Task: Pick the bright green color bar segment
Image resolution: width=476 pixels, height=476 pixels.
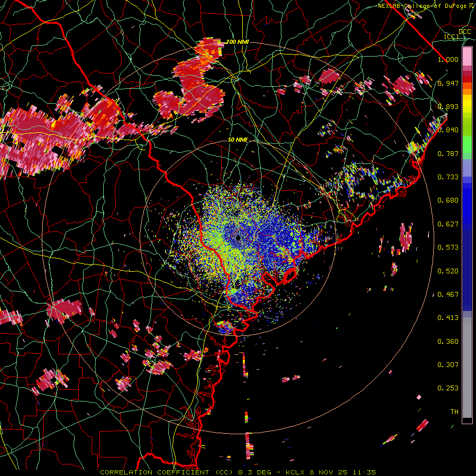Action: coord(467,145)
